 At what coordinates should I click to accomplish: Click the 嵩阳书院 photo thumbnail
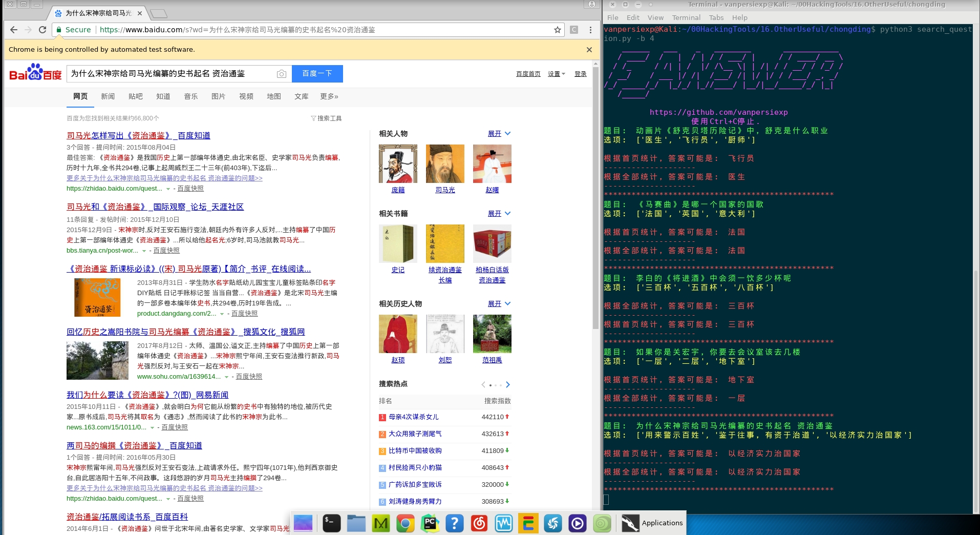tap(97, 360)
